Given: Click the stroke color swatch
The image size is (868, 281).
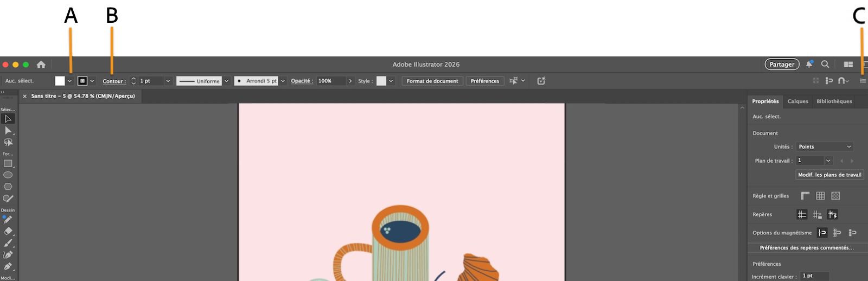Looking at the screenshot, I should tap(82, 81).
